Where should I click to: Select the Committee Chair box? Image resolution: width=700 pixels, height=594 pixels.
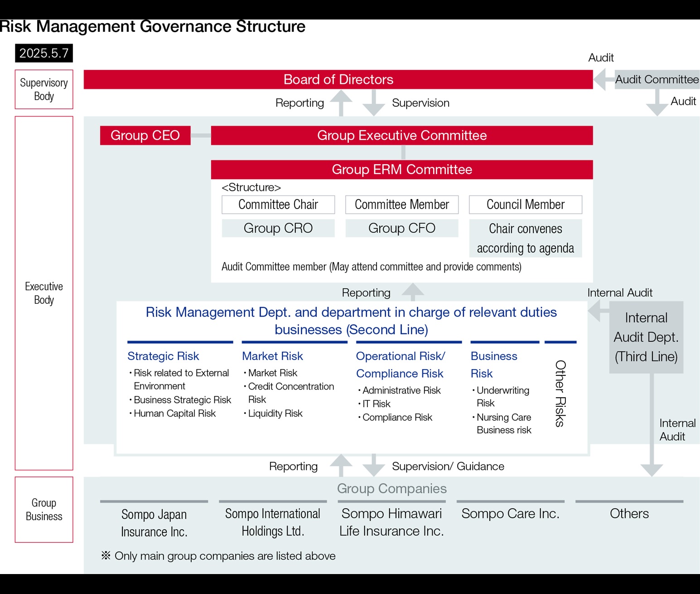click(278, 204)
